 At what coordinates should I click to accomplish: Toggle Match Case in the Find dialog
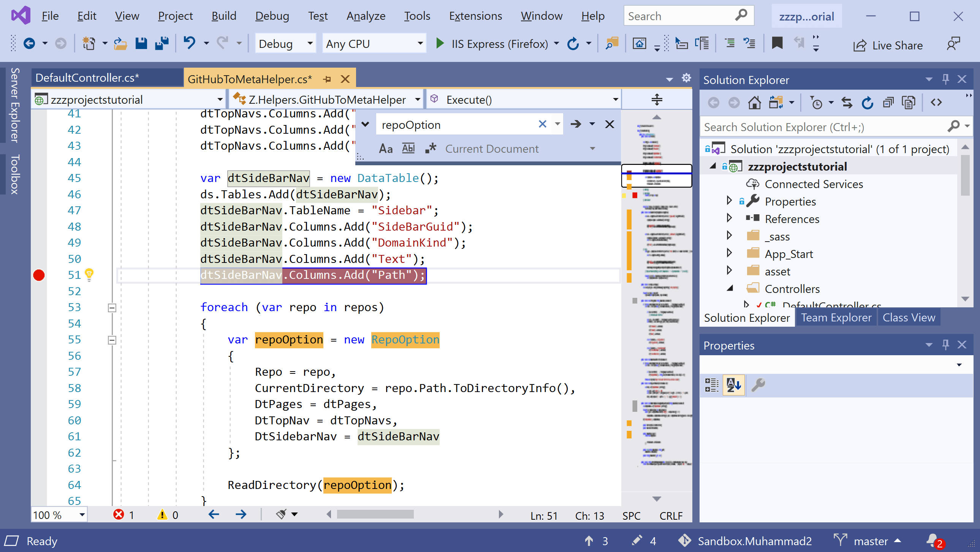[385, 149]
